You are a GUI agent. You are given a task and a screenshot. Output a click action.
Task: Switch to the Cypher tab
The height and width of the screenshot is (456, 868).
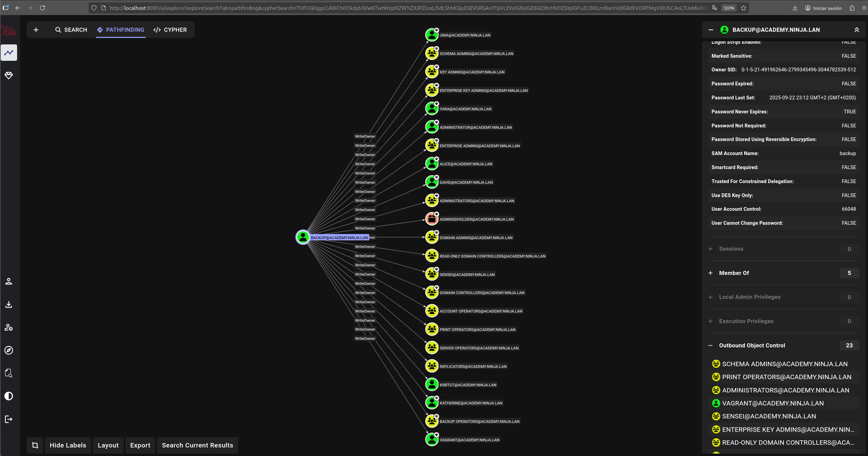point(170,30)
